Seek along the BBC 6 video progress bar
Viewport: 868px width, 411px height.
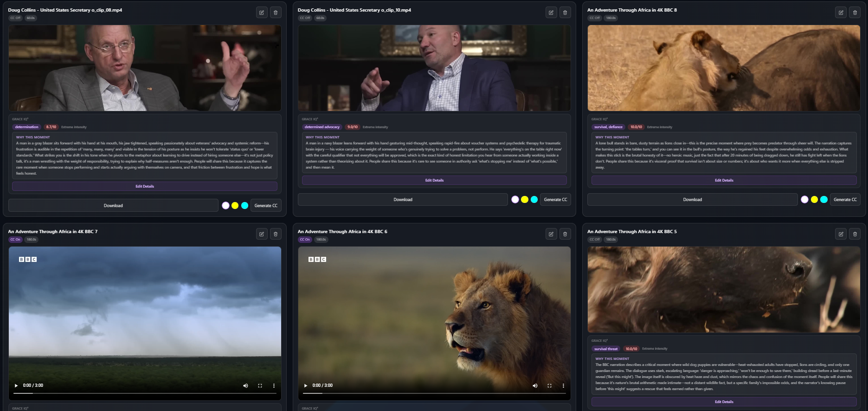(x=434, y=393)
